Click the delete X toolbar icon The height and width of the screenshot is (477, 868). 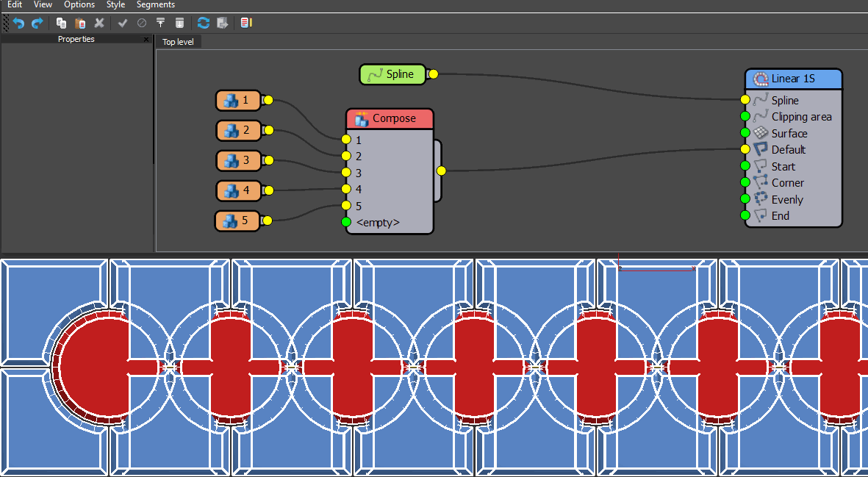(x=99, y=24)
